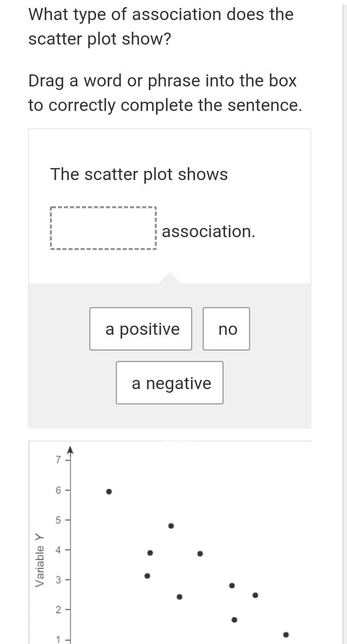Click the tick label 7 on the Y axis

pos(58,459)
